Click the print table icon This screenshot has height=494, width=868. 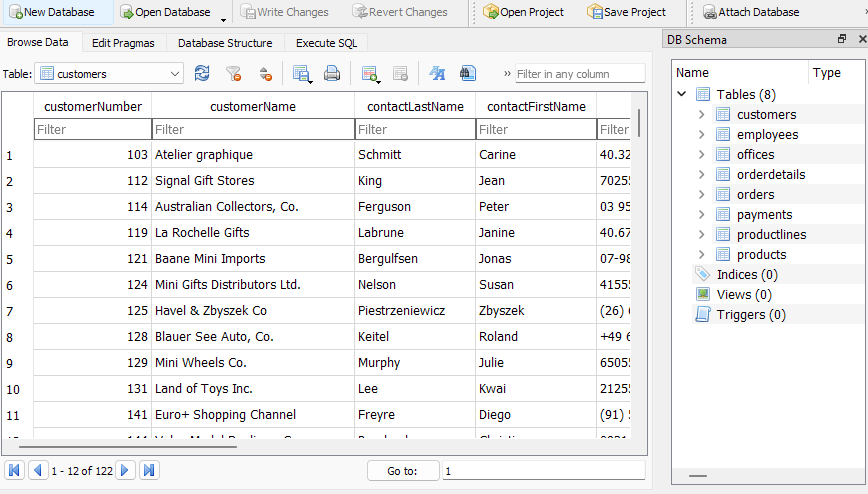(x=331, y=73)
